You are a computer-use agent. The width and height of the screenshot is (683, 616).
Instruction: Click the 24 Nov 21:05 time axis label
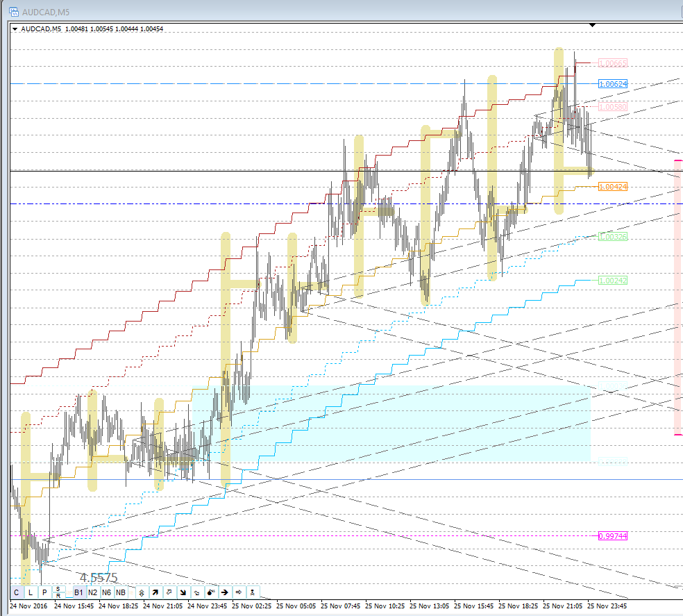coord(162,606)
